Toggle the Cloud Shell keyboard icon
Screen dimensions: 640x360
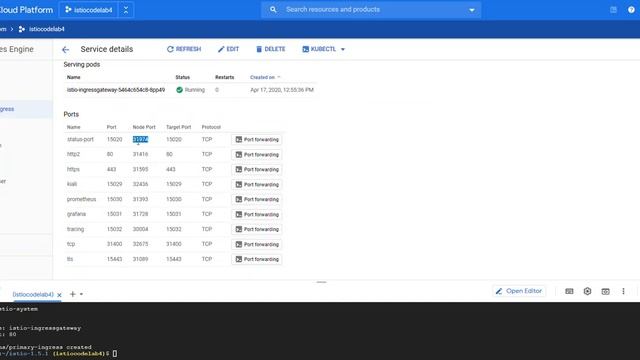(569, 291)
